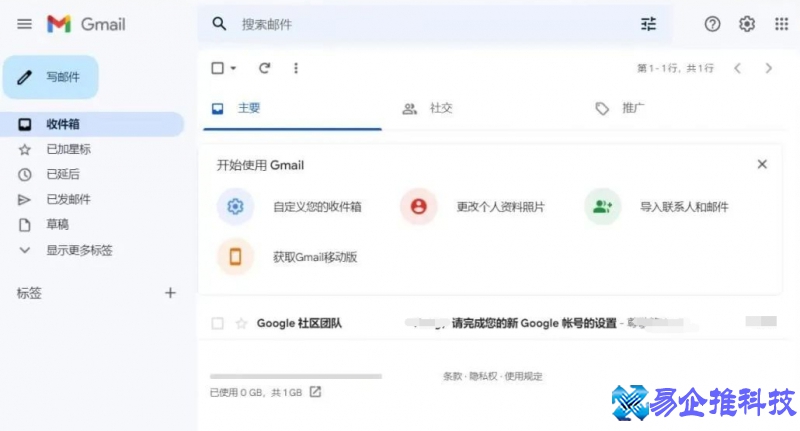Open the main menu hamburger icon
The width and height of the screenshot is (800, 431).
point(24,24)
